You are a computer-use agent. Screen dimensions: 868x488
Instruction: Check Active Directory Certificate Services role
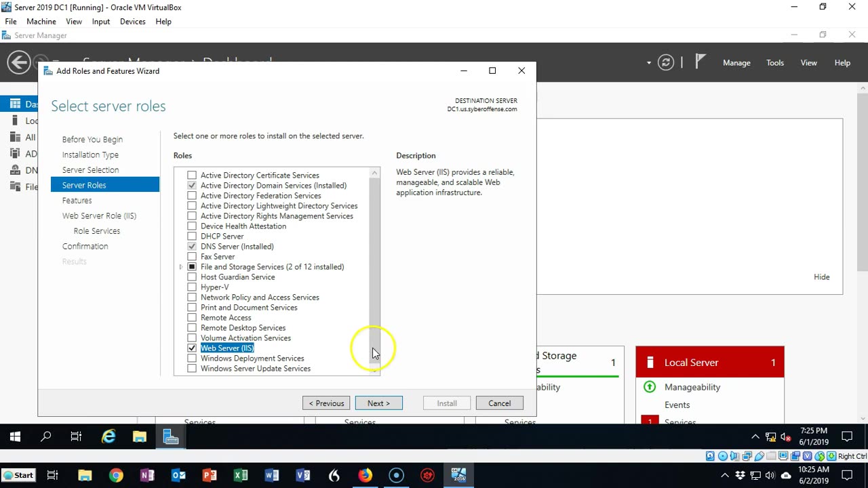click(x=192, y=175)
